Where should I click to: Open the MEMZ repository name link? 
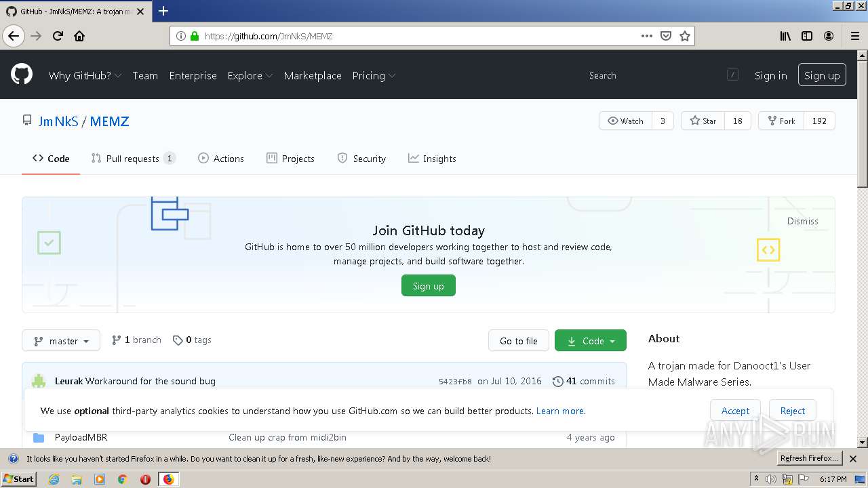(x=109, y=121)
